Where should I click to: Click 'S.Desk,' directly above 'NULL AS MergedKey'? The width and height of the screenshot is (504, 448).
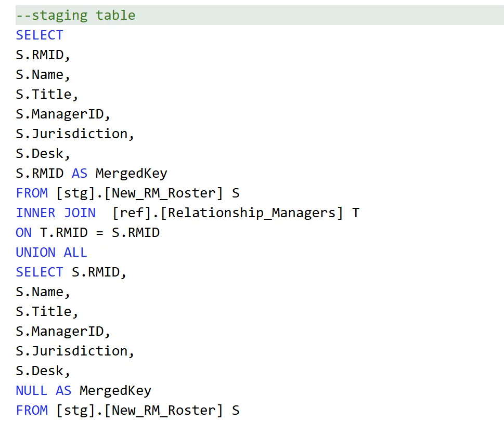pos(43,371)
